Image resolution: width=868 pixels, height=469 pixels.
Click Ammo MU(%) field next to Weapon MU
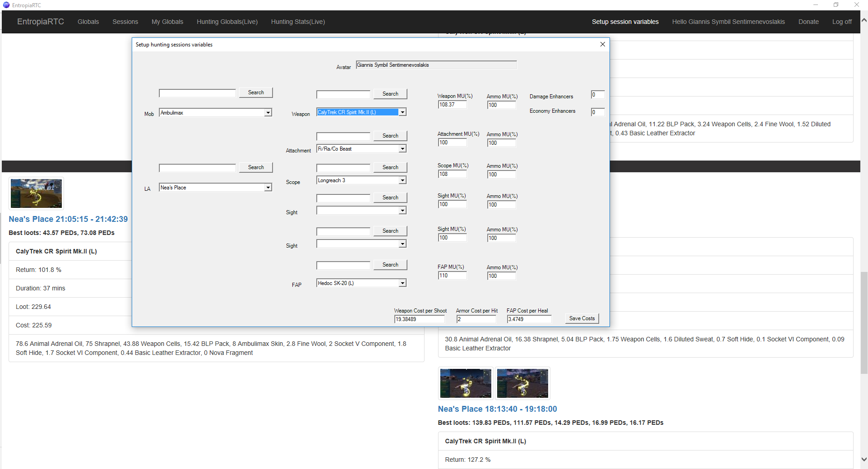502,105
